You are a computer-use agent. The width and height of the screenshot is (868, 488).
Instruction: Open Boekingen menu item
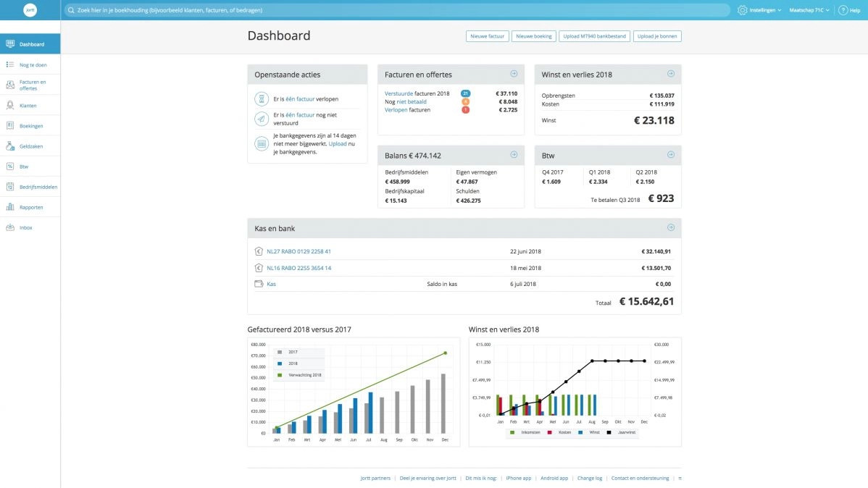point(30,125)
